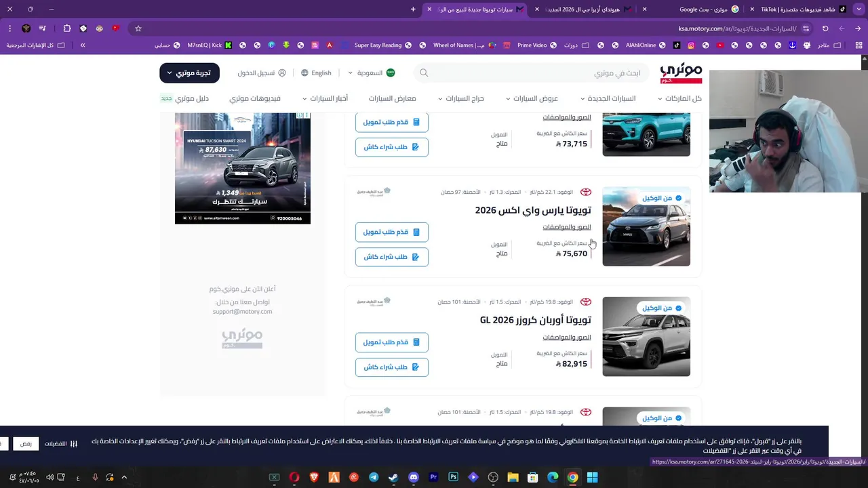This screenshot has height=488, width=868.
Task: Open the Instagram bookmark icon
Action: (x=691, y=45)
